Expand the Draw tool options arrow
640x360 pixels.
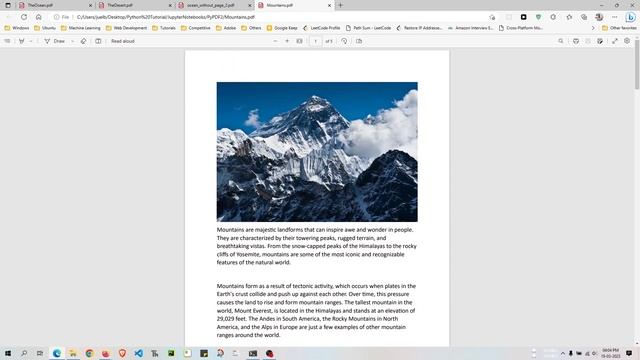(x=73, y=41)
